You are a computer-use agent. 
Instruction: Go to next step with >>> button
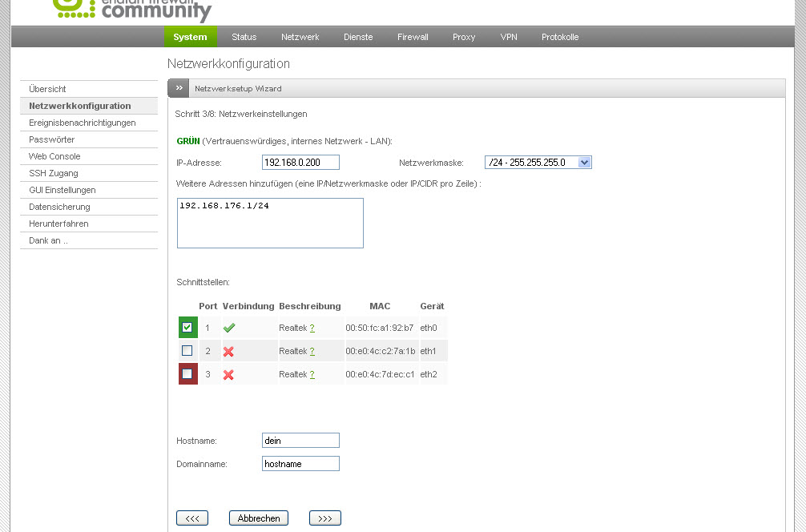click(324, 518)
